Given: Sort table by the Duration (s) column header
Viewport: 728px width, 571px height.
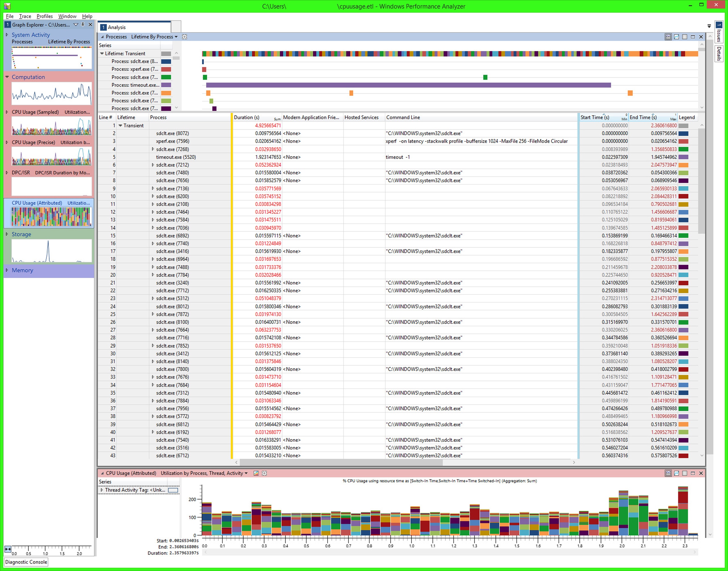Looking at the screenshot, I should (x=247, y=117).
